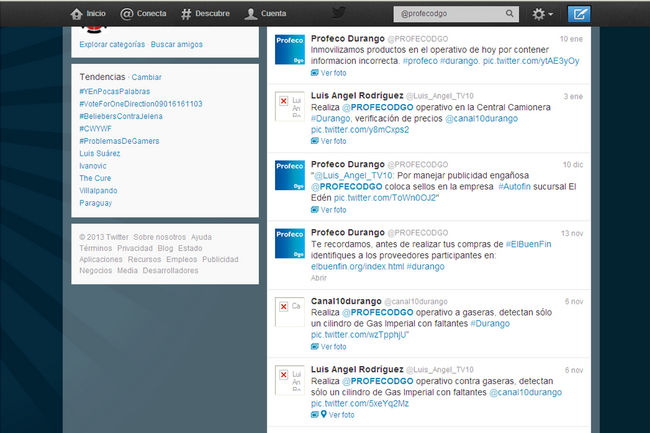
Task: Click the Twitter bird logo
Action: tap(340, 13)
